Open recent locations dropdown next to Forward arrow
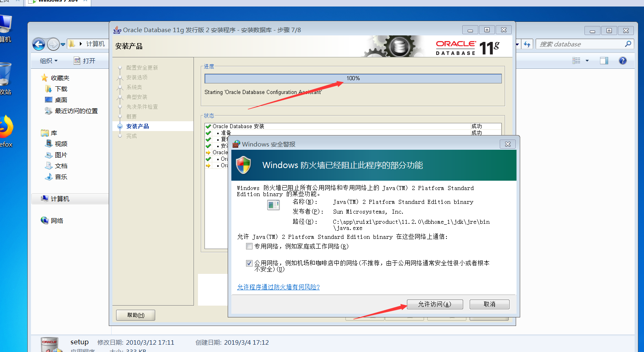Image resolution: width=644 pixels, height=352 pixels. (x=63, y=44)
